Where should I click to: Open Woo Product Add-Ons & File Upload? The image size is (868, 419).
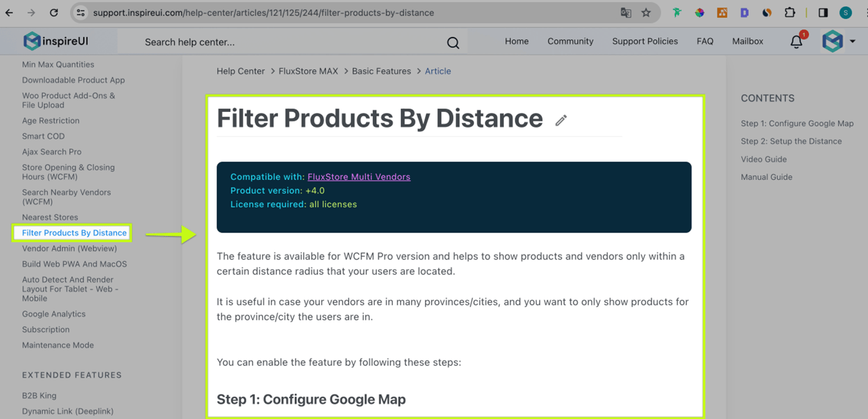(69, 100)
